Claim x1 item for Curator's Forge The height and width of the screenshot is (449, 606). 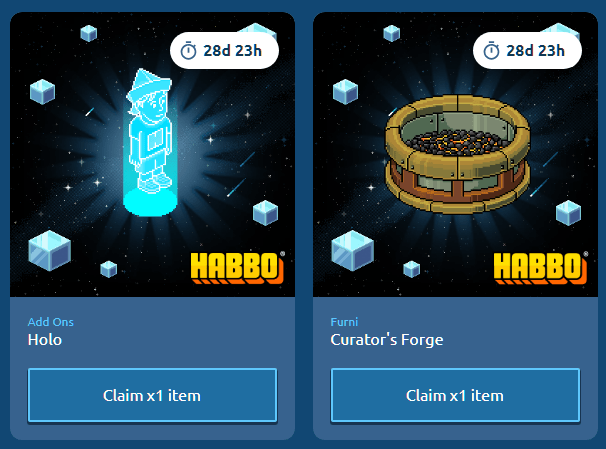(x=455, y=395)
